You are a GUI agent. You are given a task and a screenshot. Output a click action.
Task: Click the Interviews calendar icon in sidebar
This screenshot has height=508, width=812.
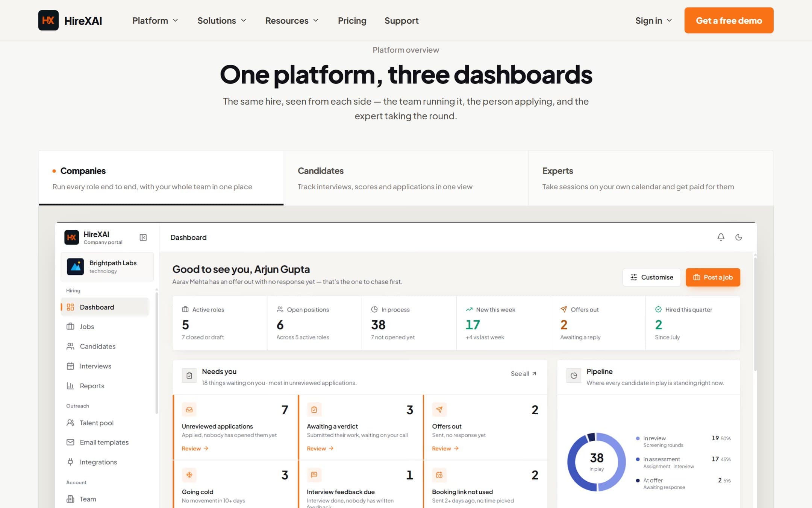(x=70, y=366)
